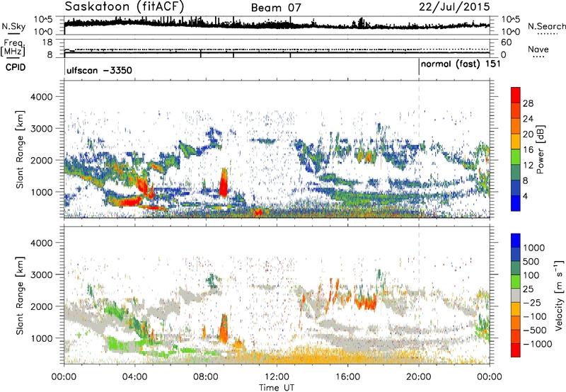566x392 pixels.
Task: Click the '20:00' time axis tick label
Action: click(x=419, y=377)
